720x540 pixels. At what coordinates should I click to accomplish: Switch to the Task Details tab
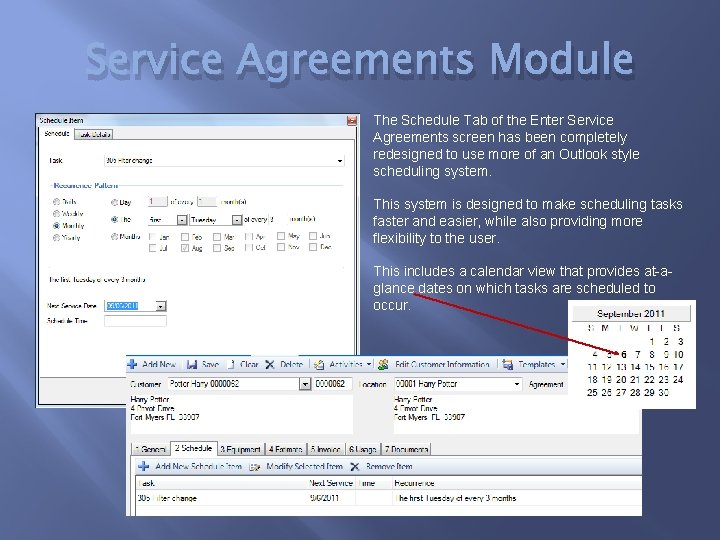click(94, 135)
